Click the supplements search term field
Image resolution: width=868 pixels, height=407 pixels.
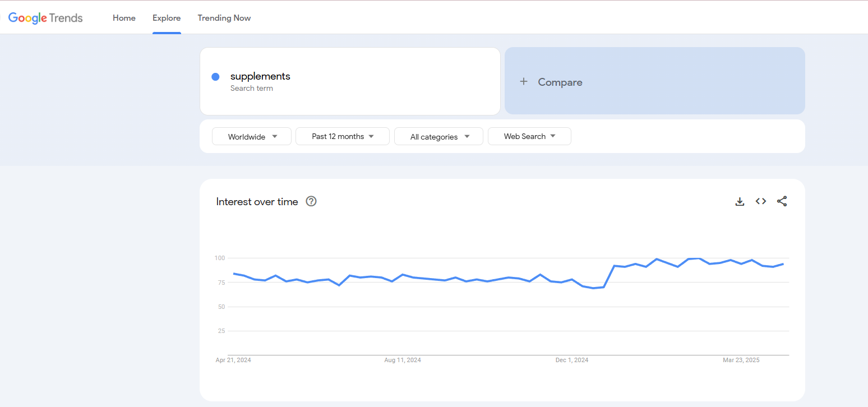tap(350, 81)
